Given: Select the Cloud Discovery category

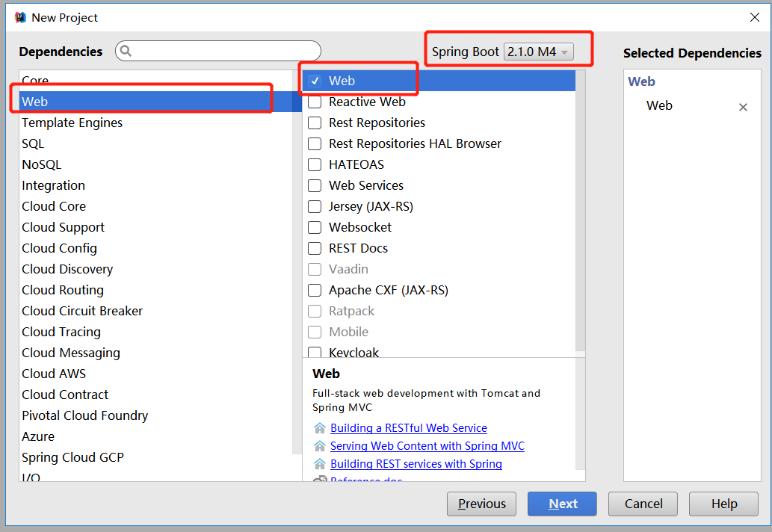Looking at the screenshot, I should pyautogui.click(x=67, y=269).
